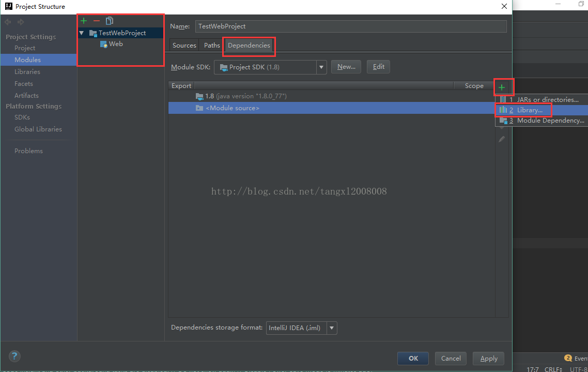
Task: Click the green add module plus icon
Action: (x=84, y=21)
